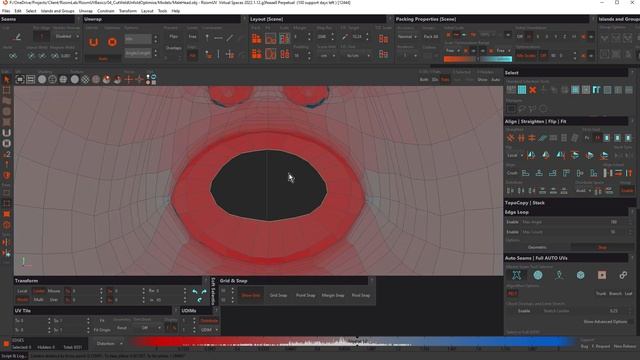The width and height of the screenshot is (640, 360).
Task: Open the Files menu
Action: pyautogui.click(x=6, y=11)
